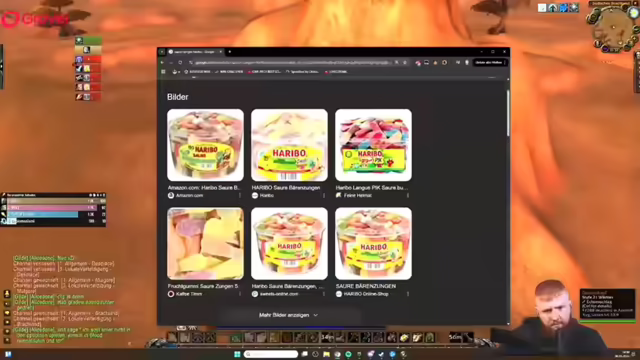Screen dimensions: 640x360
Task: Click the browser vertical scrollbar
Action: (508, 113)
